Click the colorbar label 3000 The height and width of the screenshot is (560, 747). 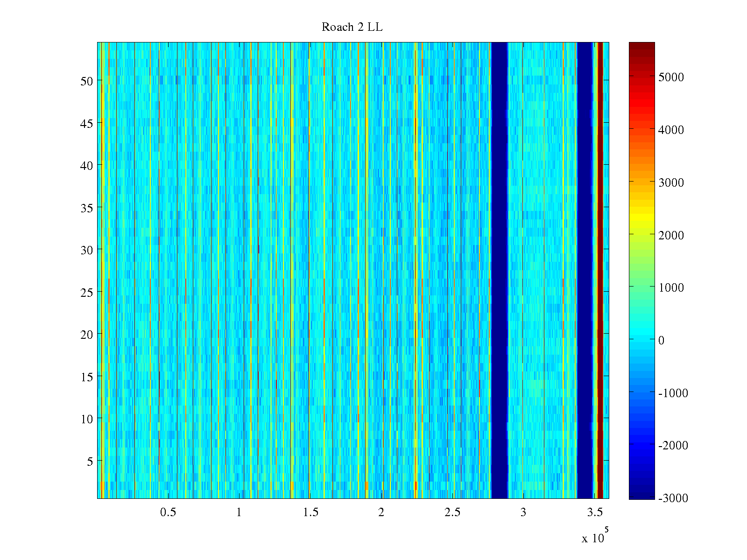(671, 182)
